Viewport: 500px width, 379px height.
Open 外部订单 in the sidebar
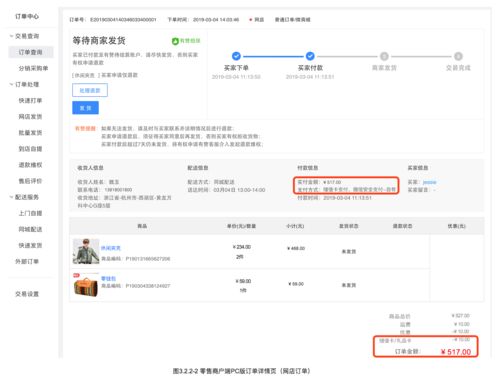(27, 261)
